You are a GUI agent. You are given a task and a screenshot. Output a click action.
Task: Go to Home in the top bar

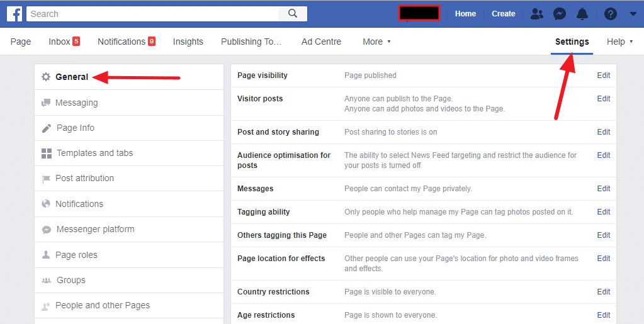pyautogui.click(x=465, y=14)
